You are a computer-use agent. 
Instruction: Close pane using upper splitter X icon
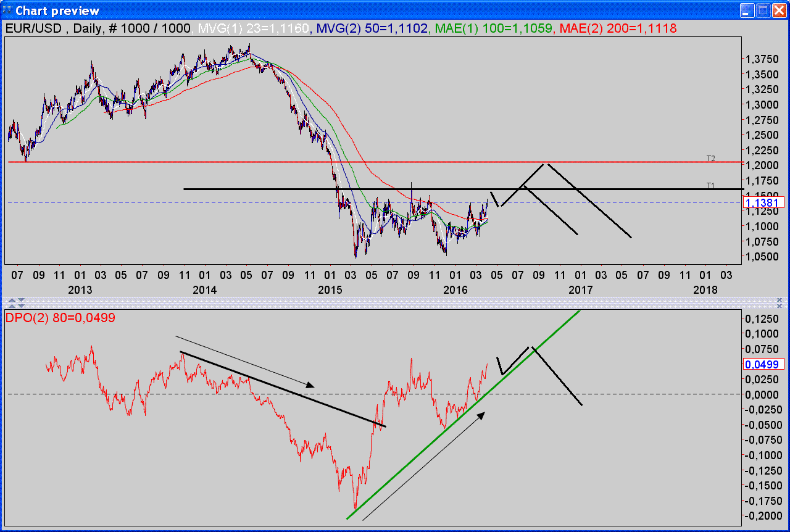(x=780, y=300)
